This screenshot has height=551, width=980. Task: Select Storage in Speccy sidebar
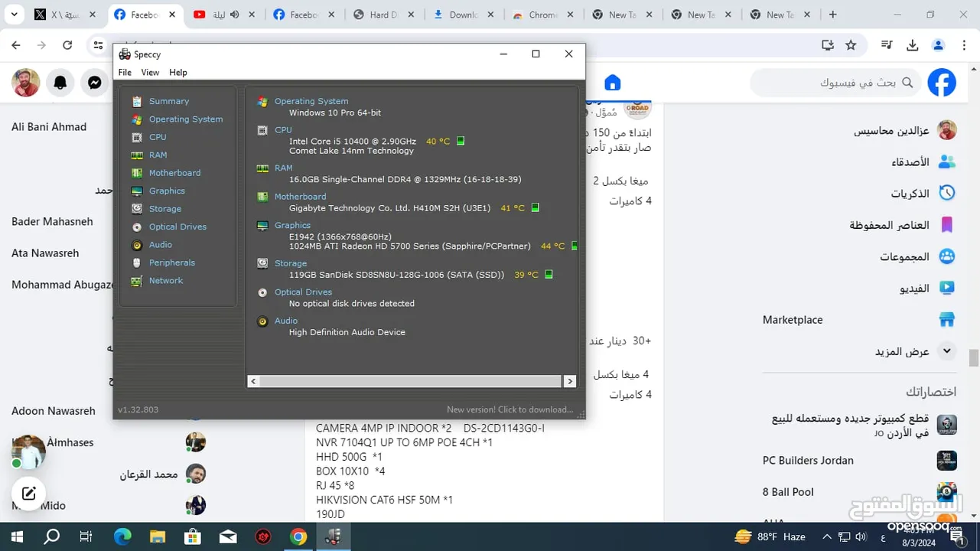[165, 209]
